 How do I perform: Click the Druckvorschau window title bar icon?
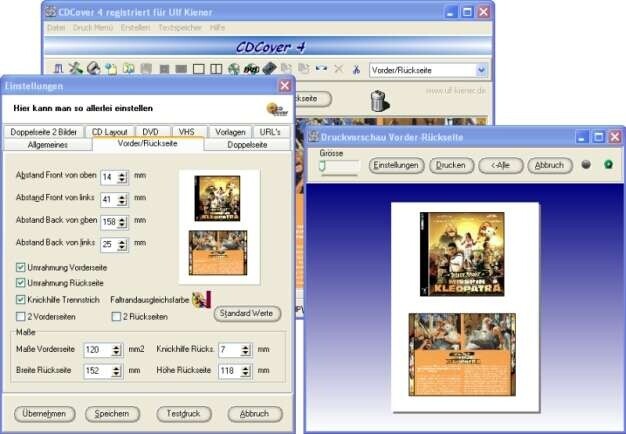tap(314, 137)
